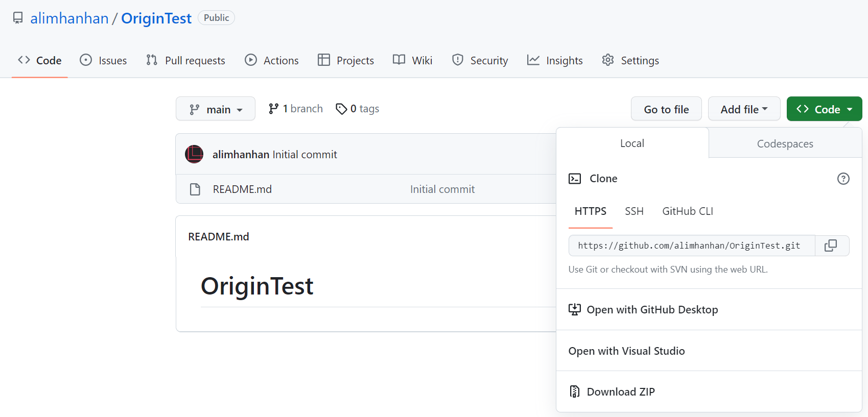868x417 pixels.
Task: Click the README.md file icon
Action: coord(195,189)
